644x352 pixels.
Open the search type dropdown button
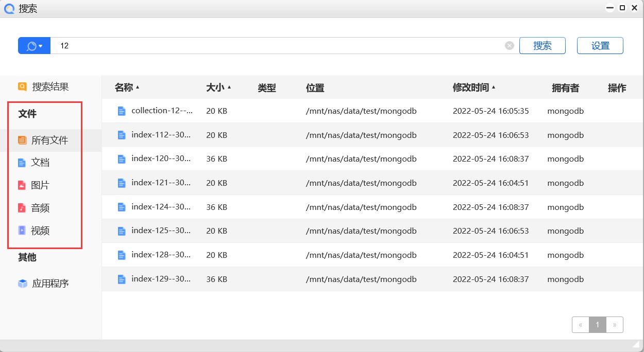tap(34, 46)
